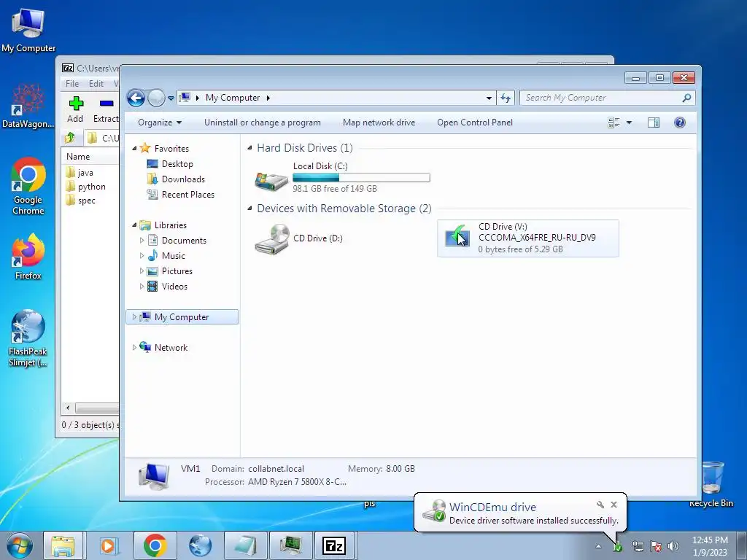Open DataWagon desktop shortcut
747x560 pixels.
tap(28, 106)
